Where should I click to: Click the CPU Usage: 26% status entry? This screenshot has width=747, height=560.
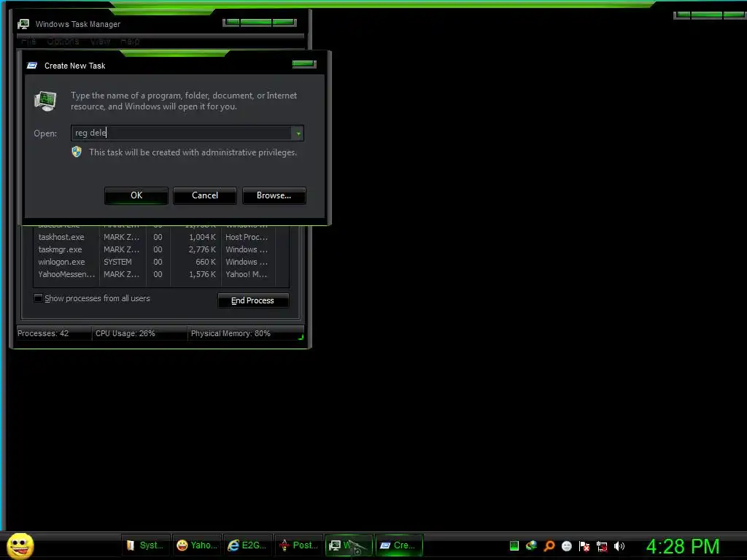(125, 333)
